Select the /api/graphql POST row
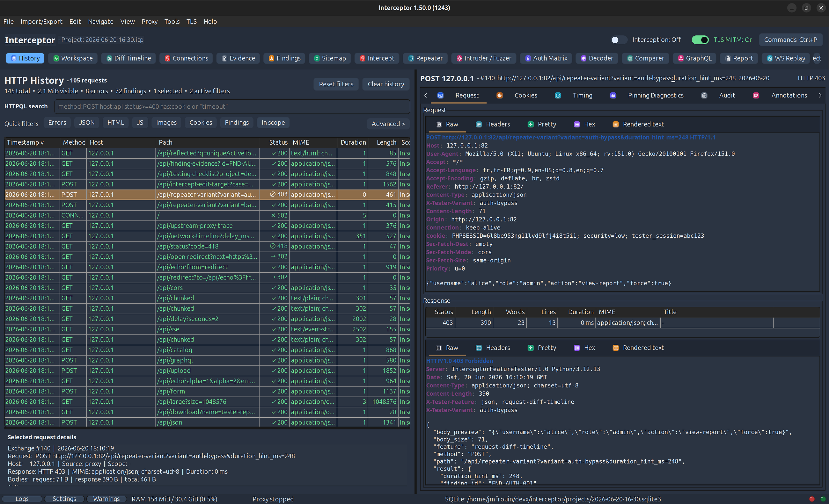The width and height of the screenshot is (829, 504). tap(207, 360)
